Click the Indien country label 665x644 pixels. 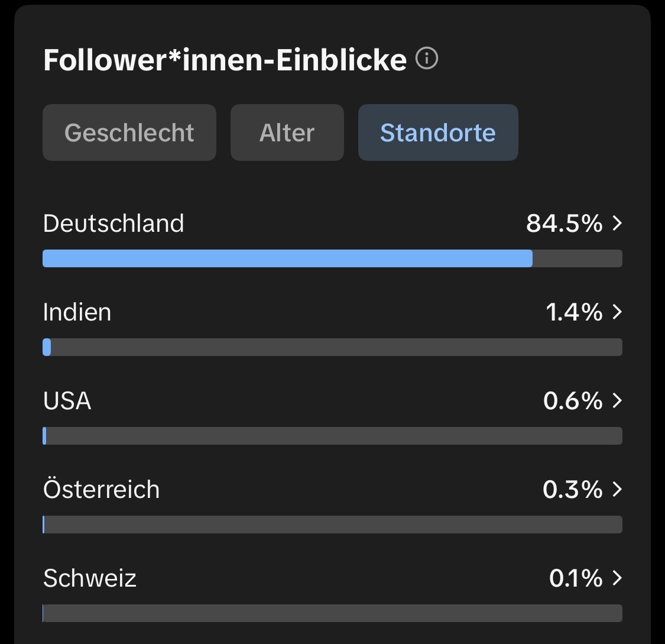pyautogui.click(x=77, y=312)
